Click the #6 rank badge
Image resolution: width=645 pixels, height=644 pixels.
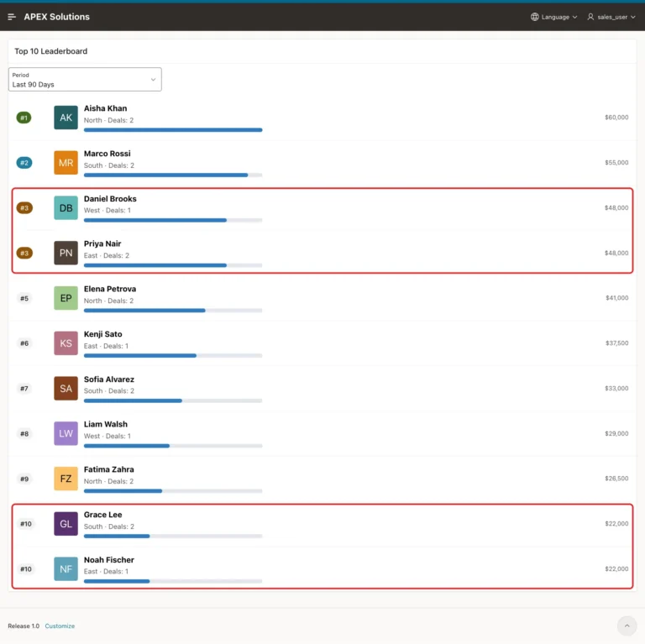[24, 343]
